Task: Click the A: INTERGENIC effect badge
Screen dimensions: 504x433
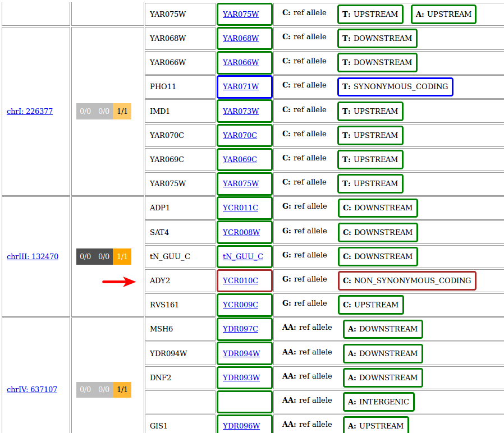Action: click(379, 402)
